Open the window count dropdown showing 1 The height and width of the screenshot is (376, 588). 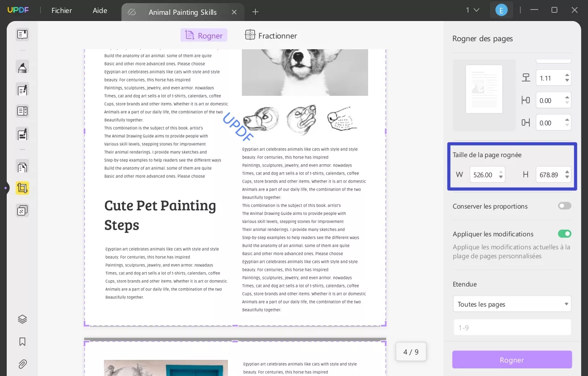coord(472,10)
